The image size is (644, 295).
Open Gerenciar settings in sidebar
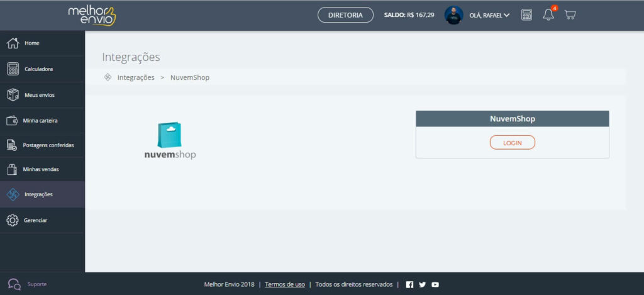tap(35, 220)
